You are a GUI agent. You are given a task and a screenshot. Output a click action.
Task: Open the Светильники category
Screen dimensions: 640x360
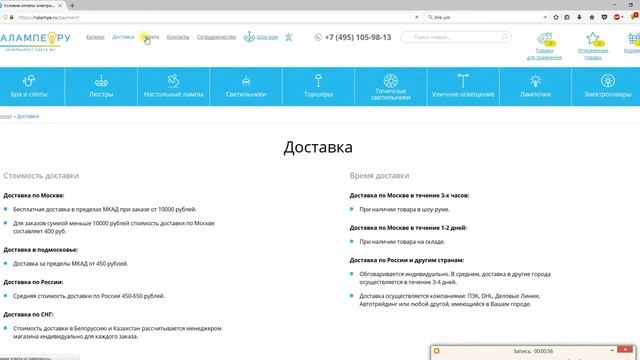pyautogui.click(x=246, y=87)
